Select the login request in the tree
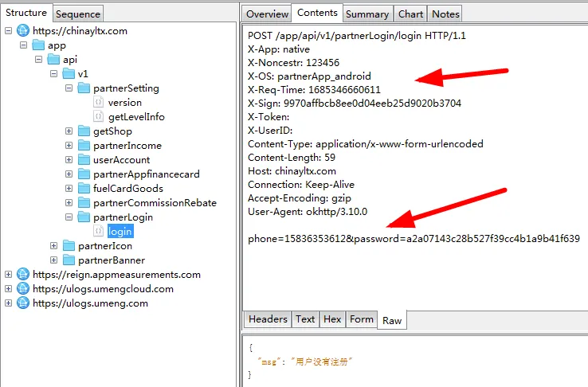588x387 pixels. click(120, 232)
